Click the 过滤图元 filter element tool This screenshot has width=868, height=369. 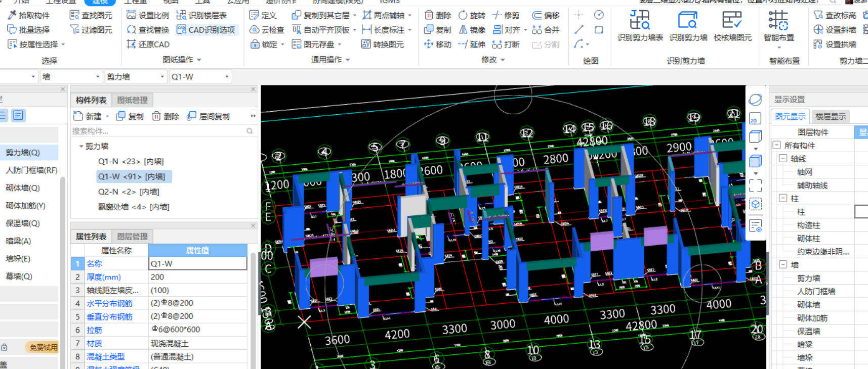[x=91, y=30]
